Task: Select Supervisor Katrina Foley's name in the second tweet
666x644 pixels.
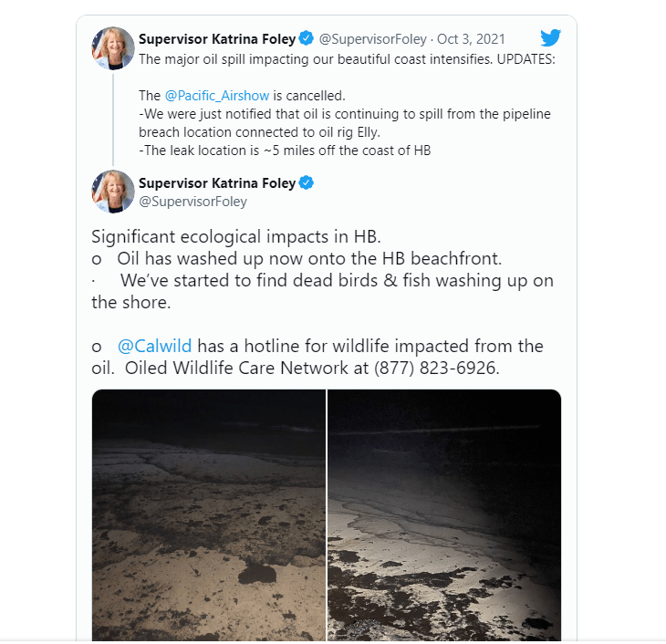Action: coord(217,183)
